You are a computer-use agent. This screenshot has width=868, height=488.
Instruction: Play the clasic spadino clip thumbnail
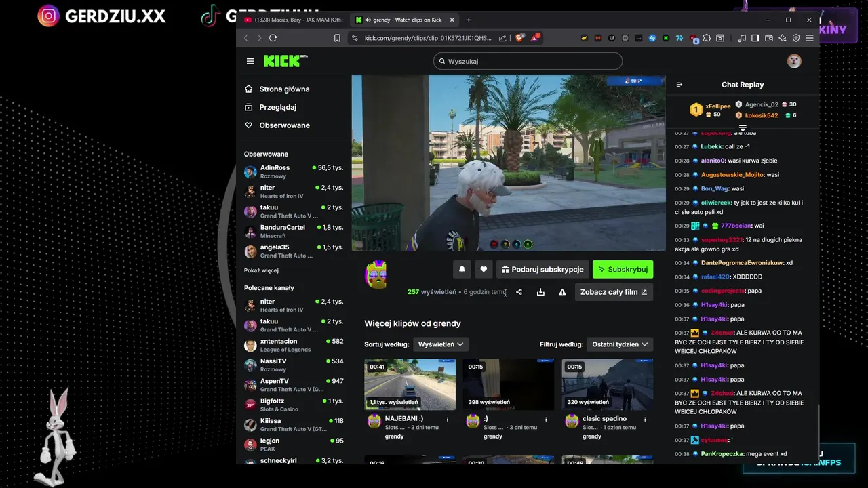pyautogui.click(x=608, y=384)
